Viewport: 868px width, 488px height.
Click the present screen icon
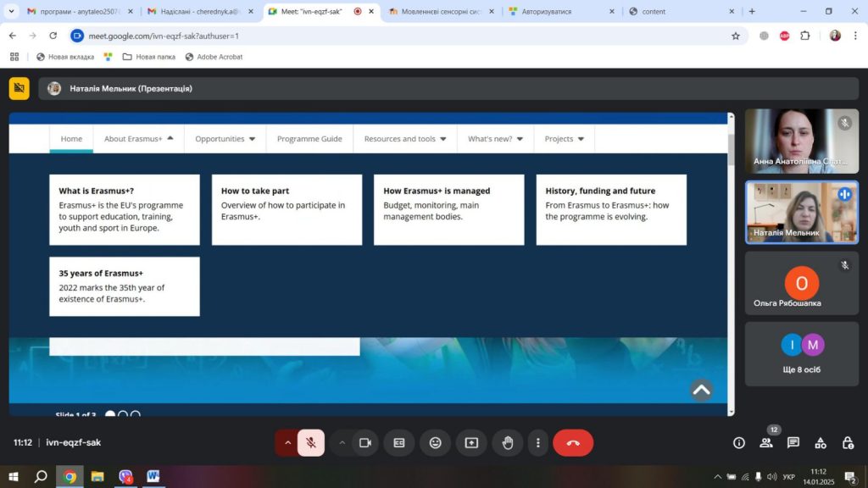471,442
